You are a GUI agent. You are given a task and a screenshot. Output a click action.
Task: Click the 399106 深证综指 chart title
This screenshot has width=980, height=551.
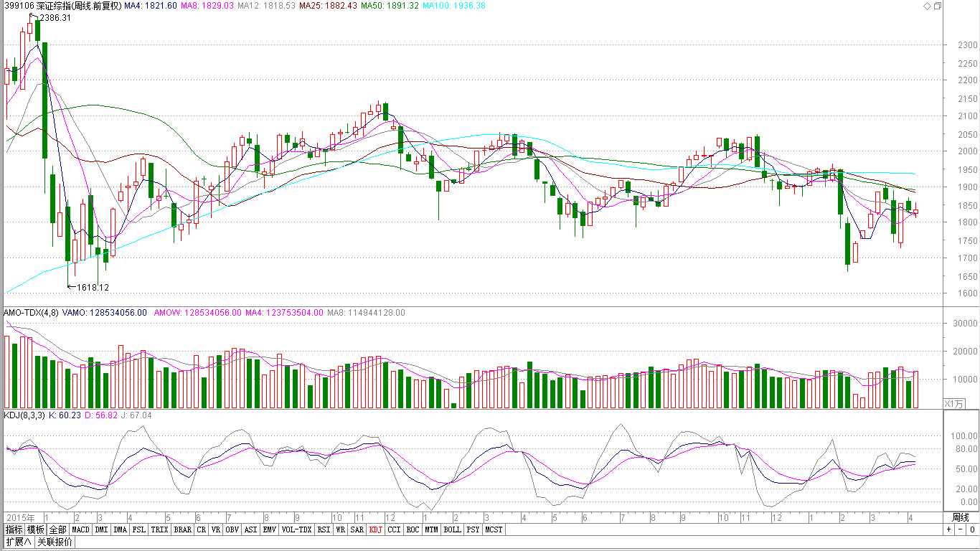(x=62, y=6)
